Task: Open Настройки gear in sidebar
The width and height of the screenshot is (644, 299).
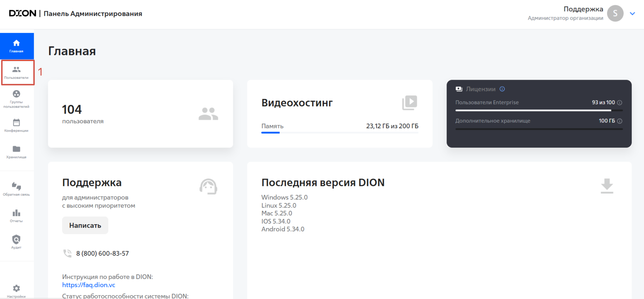Action: tap(16, 291)
